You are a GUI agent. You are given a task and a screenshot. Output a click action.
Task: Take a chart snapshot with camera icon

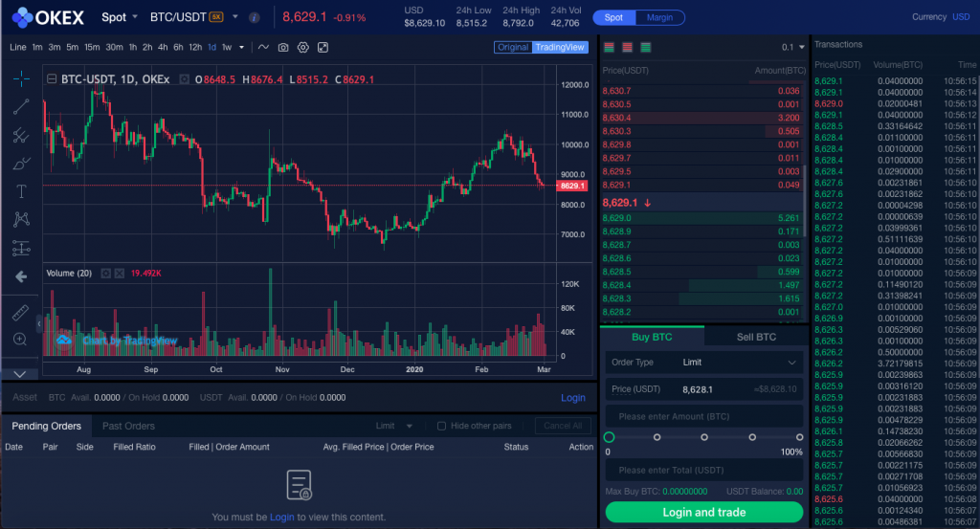pos(283,48)
